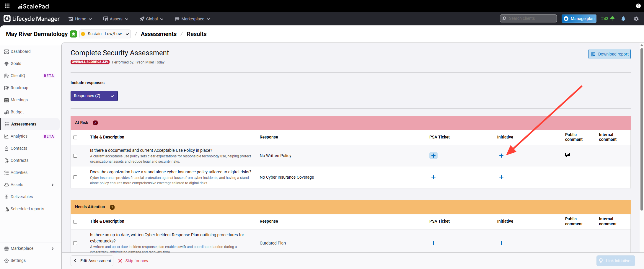Open the settings gear in top bar

click(636, 19)
